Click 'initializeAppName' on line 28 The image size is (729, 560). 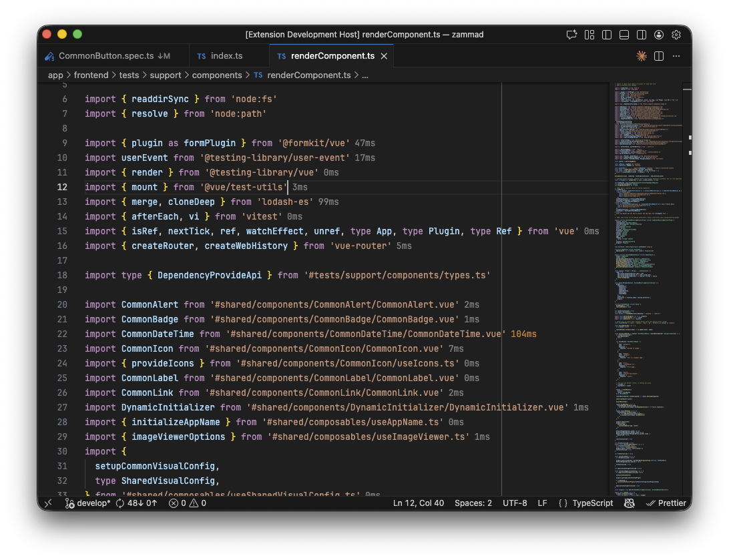tap(176, 423)
